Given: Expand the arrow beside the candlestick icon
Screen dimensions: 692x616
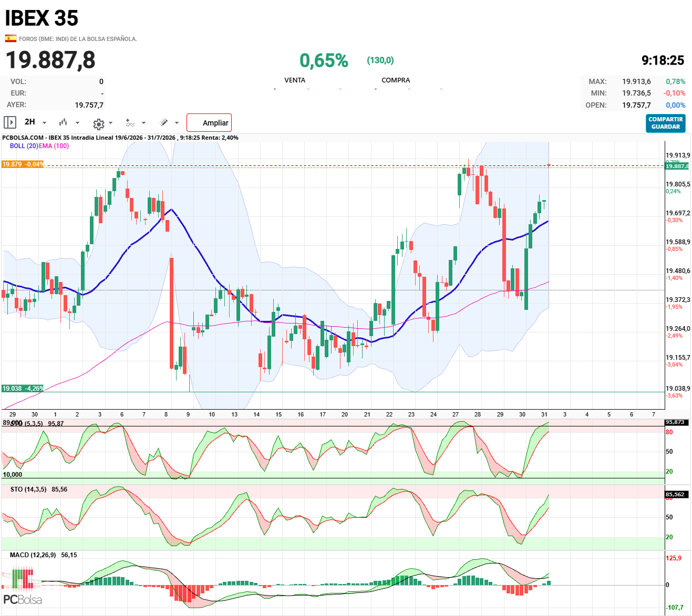Looking at the screenshot, I should click(x=77, y=123).
